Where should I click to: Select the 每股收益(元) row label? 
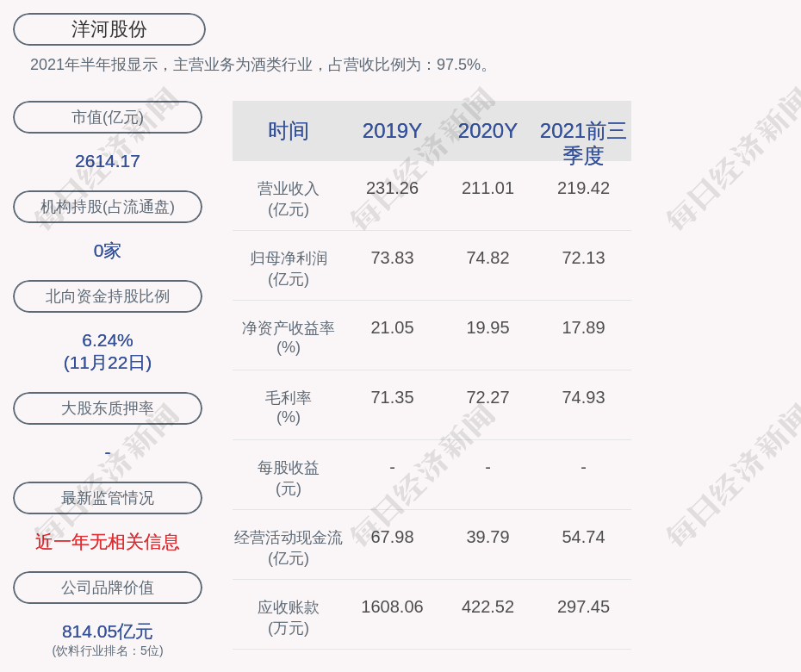(289, 478)
